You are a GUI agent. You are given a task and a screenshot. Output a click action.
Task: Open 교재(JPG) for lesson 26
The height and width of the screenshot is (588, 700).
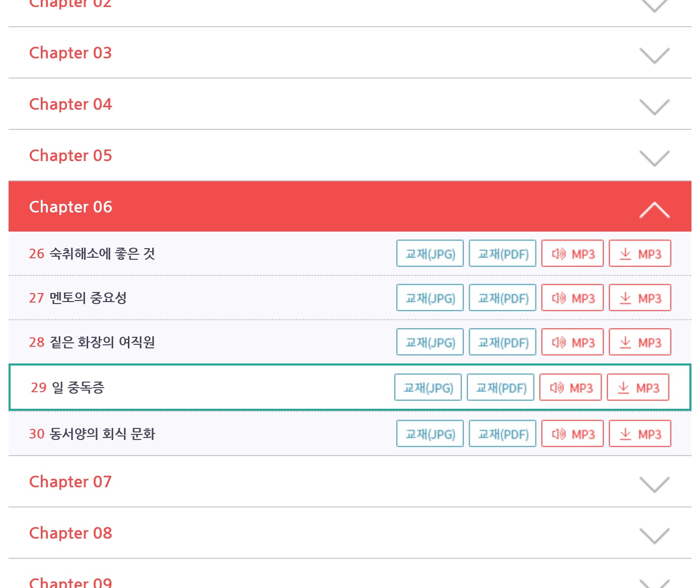tap(430, 254)
